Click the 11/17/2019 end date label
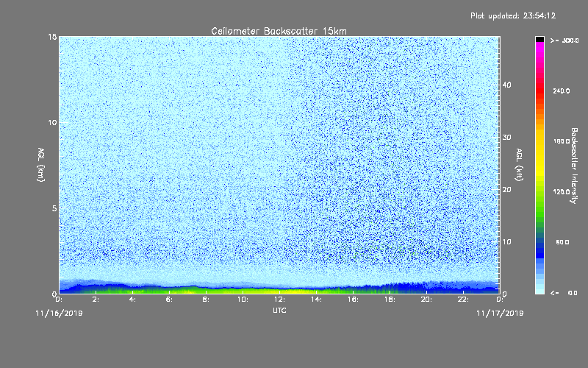This screenshot has width=588, height=368. pyautogui.click(x=500, y=314)
